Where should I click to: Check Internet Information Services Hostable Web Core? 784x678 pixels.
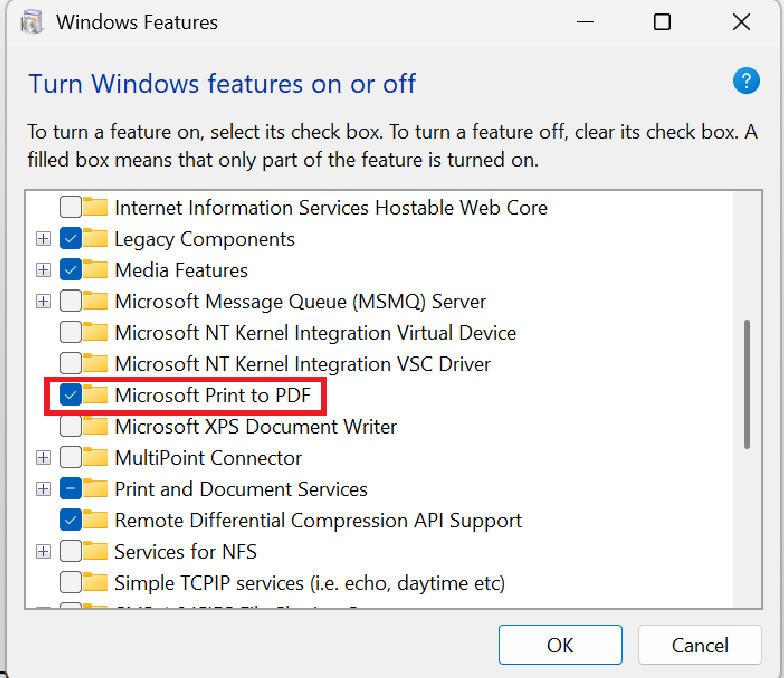71,208
